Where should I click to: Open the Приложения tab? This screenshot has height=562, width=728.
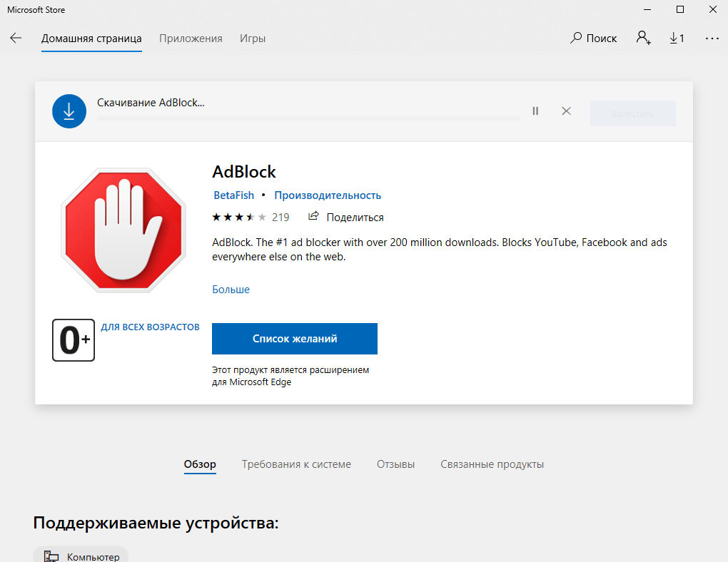pos(191,39)
